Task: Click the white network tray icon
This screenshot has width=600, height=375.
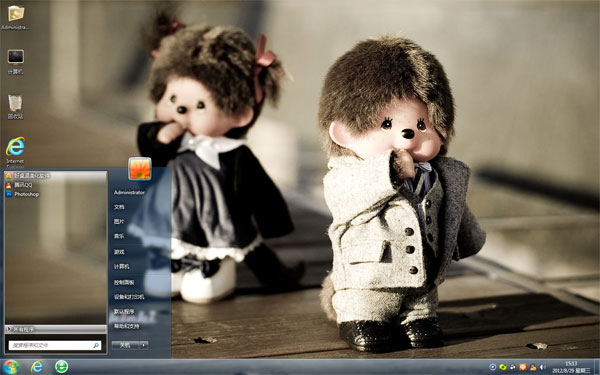Action: point(513,367)
